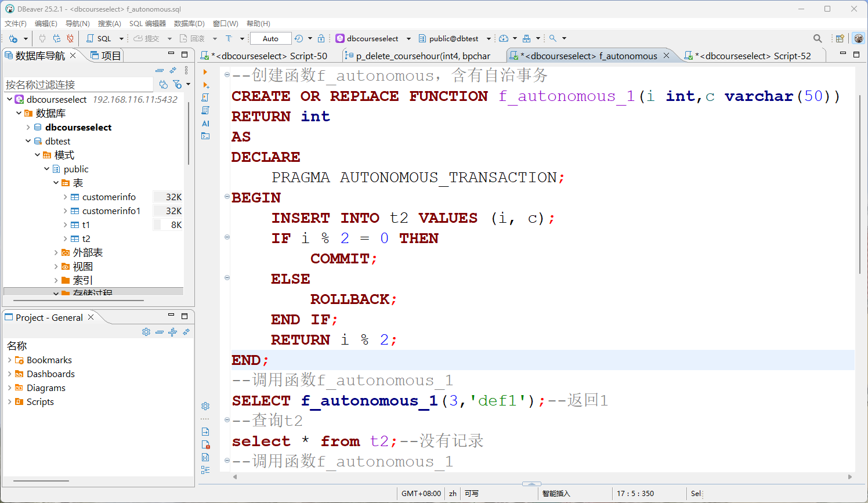Open the 数据库(D) menu

click(189, 23)
